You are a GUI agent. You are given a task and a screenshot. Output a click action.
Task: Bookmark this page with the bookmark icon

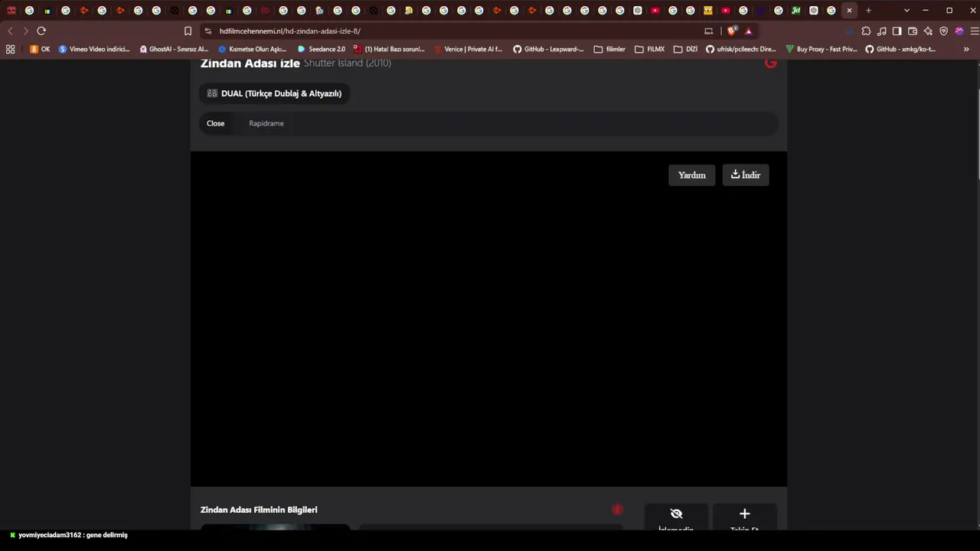click(188, 31)
